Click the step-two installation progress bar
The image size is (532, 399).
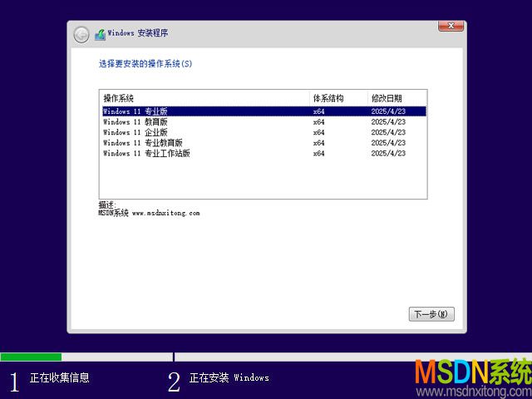pos(352,357)
